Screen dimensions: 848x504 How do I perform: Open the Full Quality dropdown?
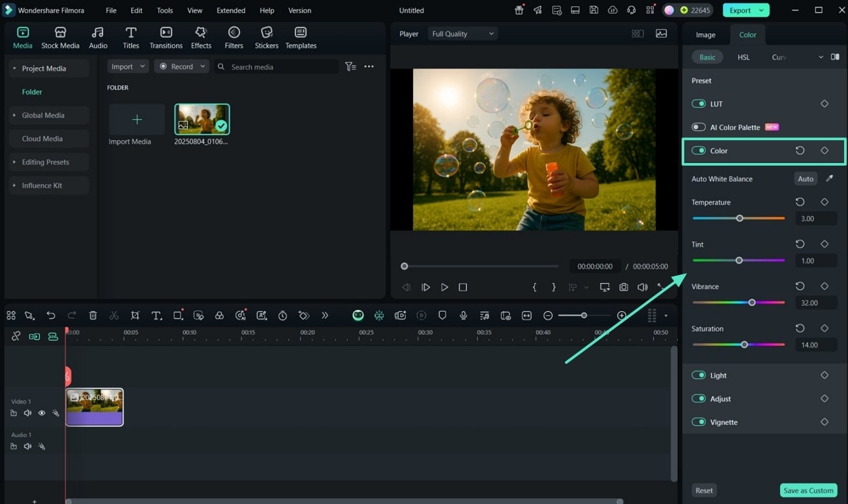463,34
